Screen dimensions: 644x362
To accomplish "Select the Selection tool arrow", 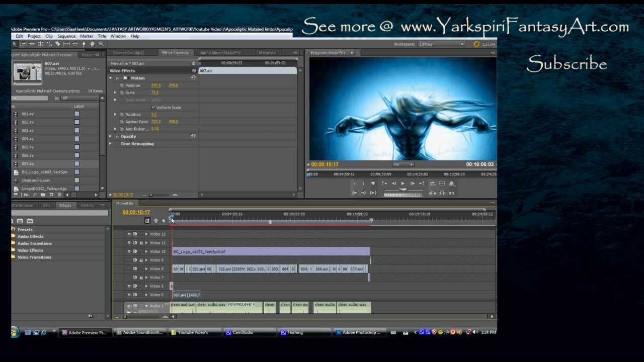I will coord(15,44).
